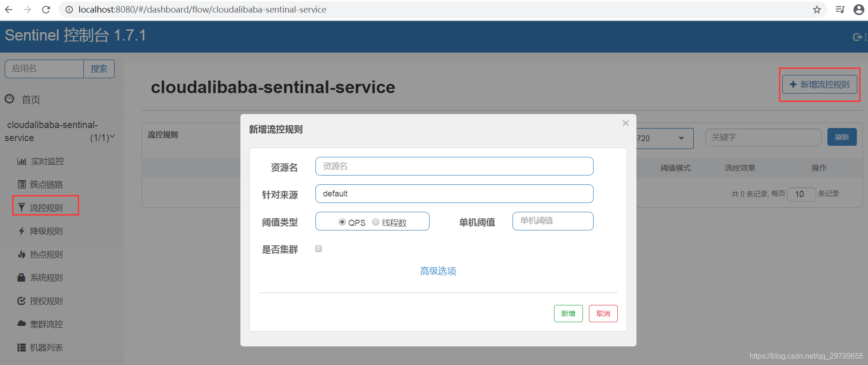The height and width of the screenshot is (365, 868).
Task: Open 降级规则 menu item
Action: click(46, 231)
